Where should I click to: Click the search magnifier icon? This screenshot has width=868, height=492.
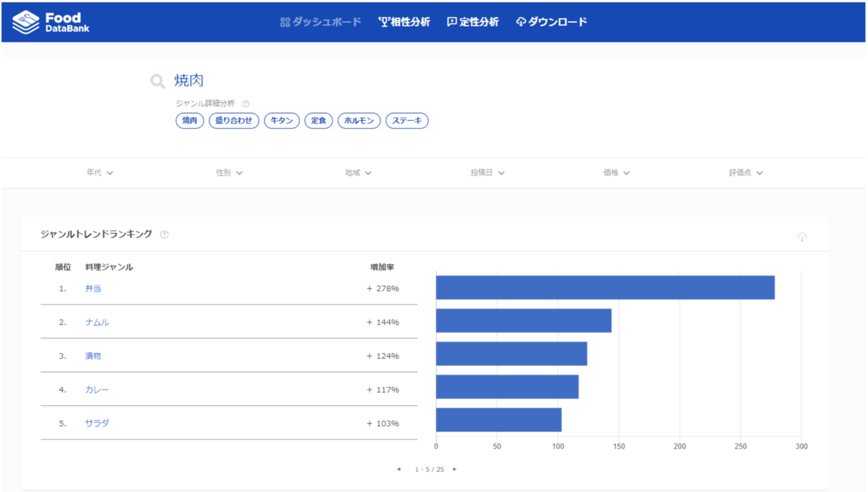coord(157,82)
